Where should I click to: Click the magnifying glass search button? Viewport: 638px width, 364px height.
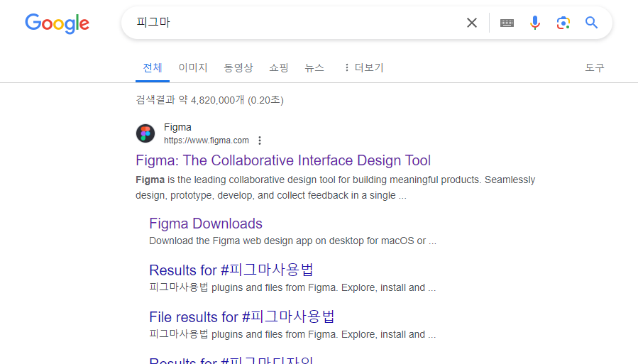(x=591, y=23)
